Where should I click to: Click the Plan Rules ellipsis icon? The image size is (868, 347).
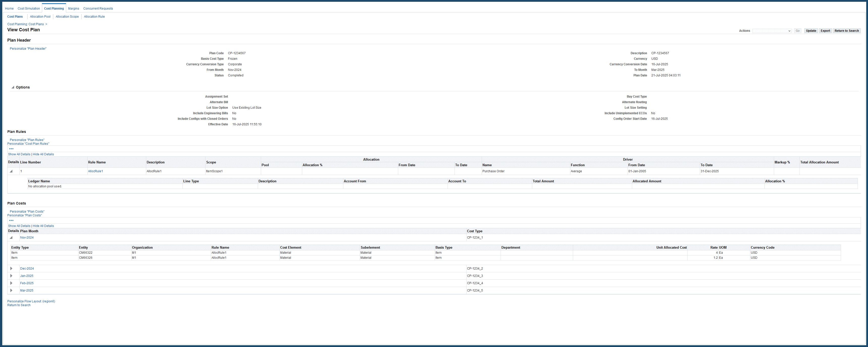[x=11, y=149]
